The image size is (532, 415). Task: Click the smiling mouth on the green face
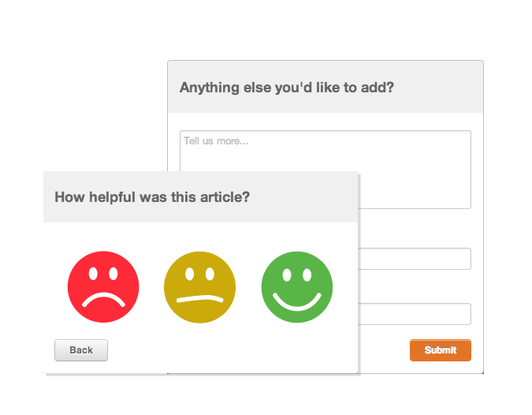coord(297,302)
